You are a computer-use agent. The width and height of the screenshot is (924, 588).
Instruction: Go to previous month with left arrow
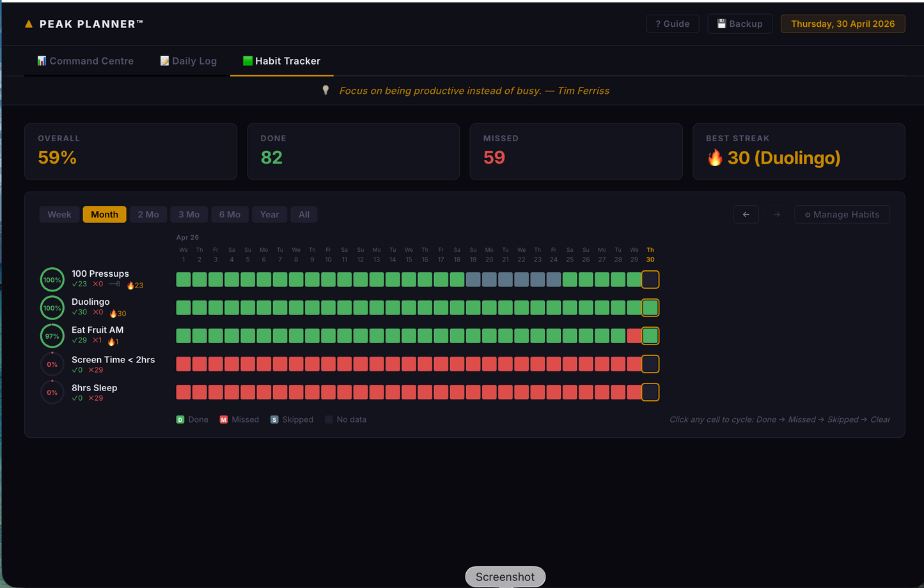point(746,215)
